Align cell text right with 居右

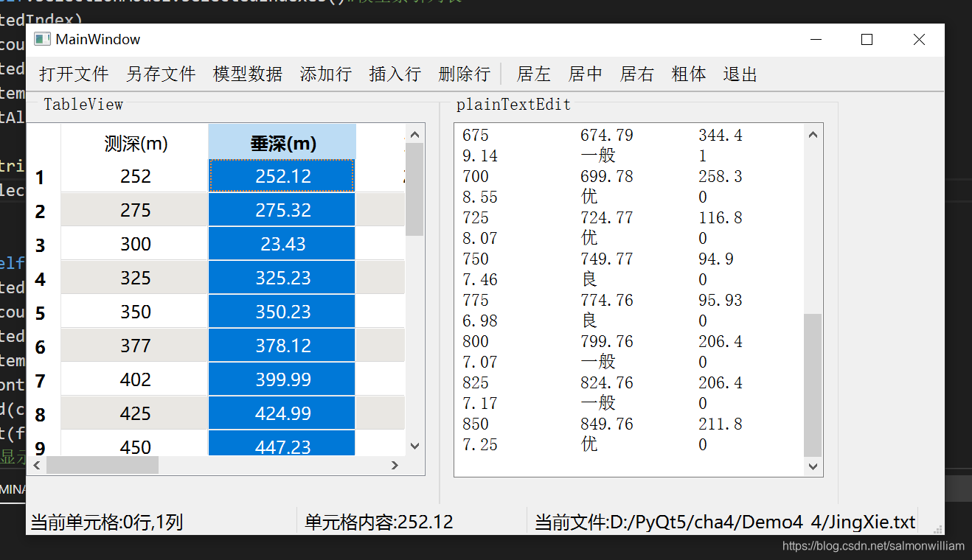pos(636,74)
